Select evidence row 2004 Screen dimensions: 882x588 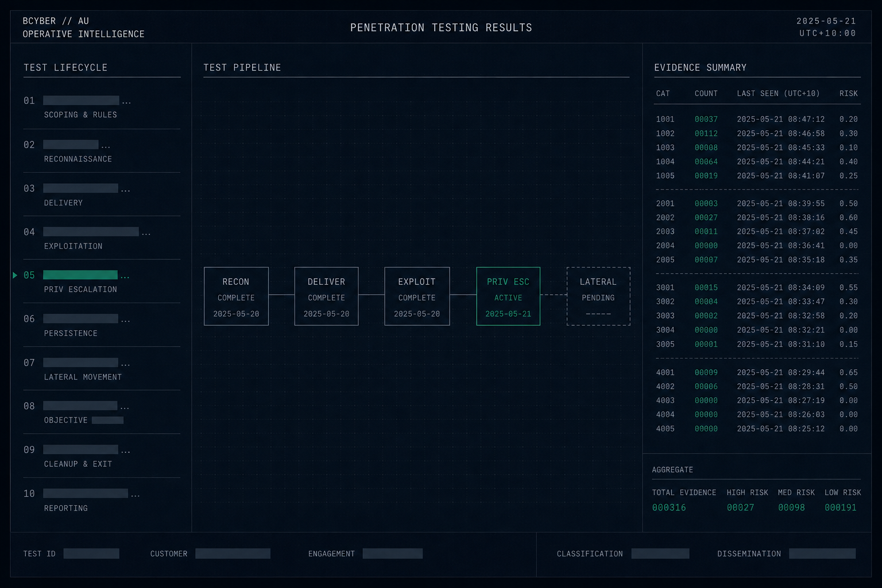(x=757, y=246)
